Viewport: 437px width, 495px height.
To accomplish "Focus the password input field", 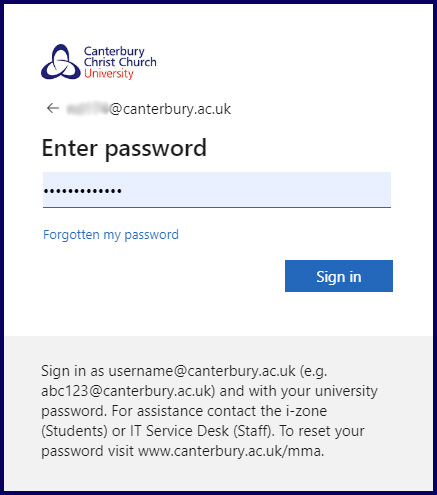I will coord(217,190).
